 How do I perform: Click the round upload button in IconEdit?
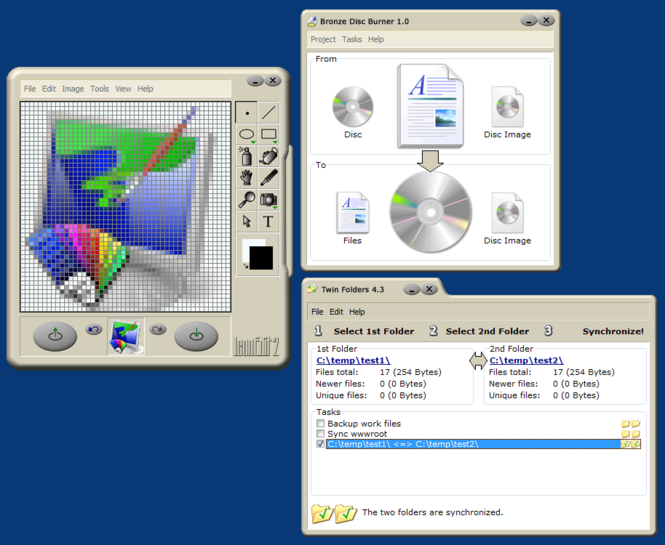coord(55,336)
